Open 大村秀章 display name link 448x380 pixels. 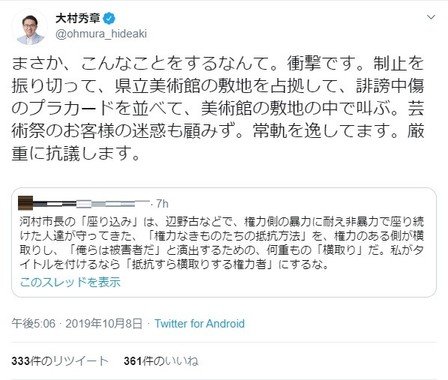tap(78, 18)
